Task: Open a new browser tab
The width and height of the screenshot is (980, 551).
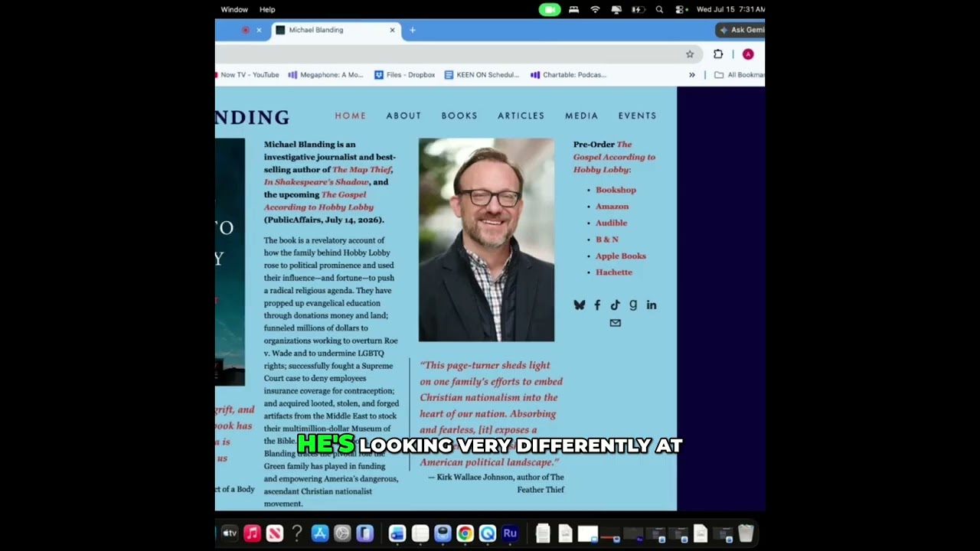Action: pyautogui.click(x=413, y=30)
